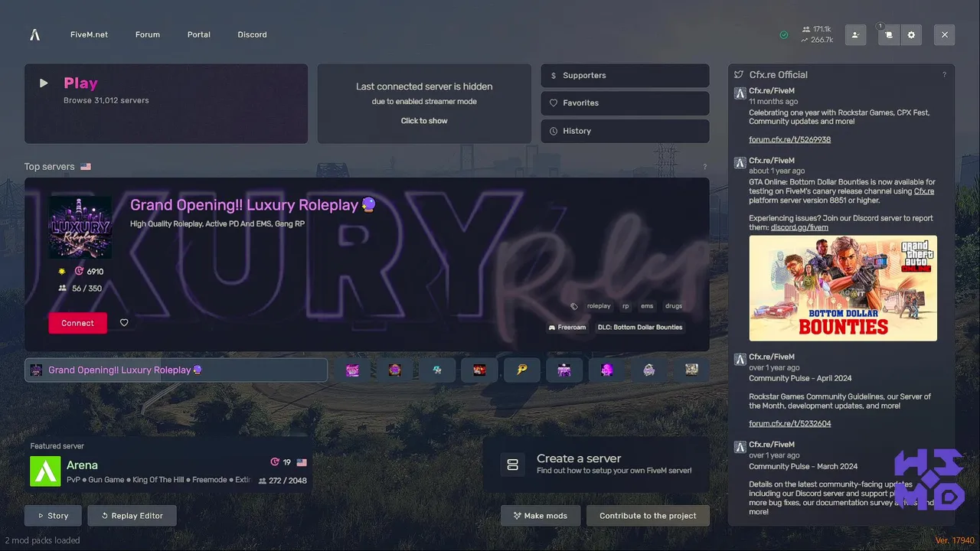
Task: Click the roleplay tag
Action: pos(599,306)
